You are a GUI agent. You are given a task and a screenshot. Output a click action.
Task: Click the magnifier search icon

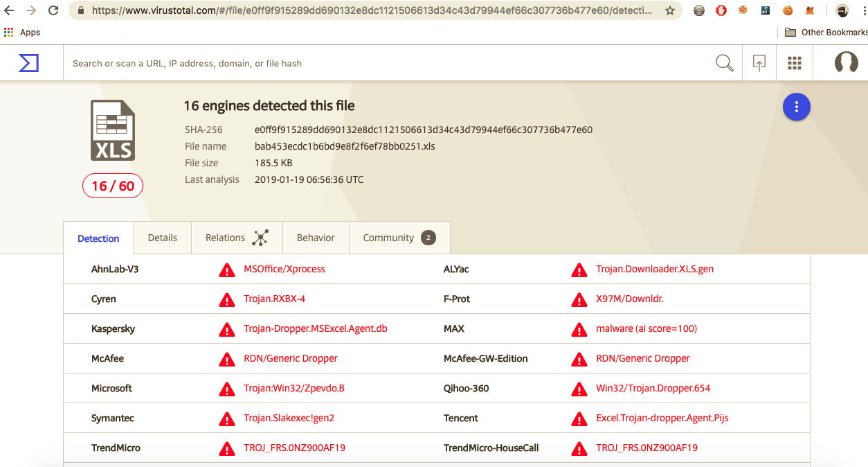pyautogui.click(x=724, y=63)
